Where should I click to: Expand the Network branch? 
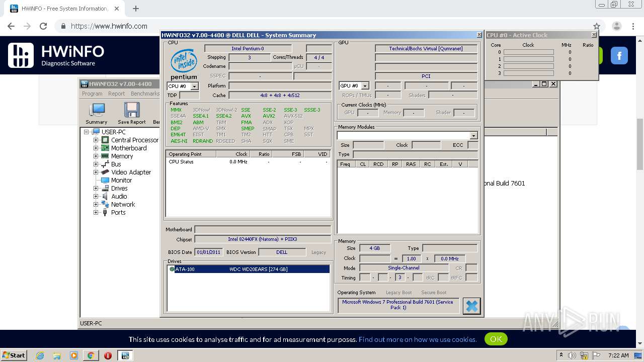(x=96, y=204)
